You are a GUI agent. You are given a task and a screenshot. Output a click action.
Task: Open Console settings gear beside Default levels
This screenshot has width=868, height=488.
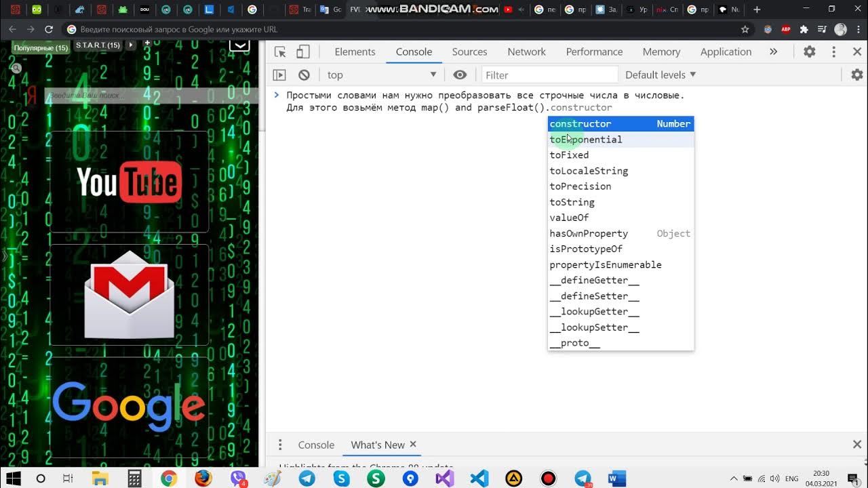pos(857,75)
